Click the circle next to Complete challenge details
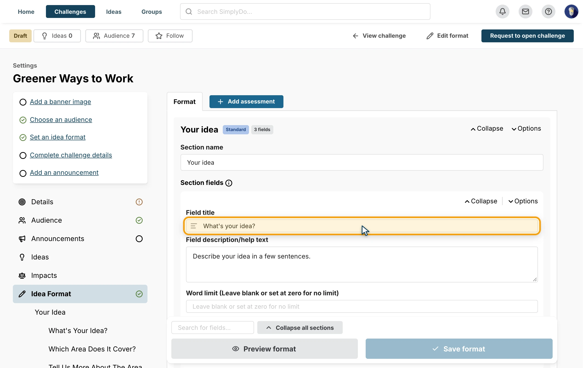 point(23,155)
